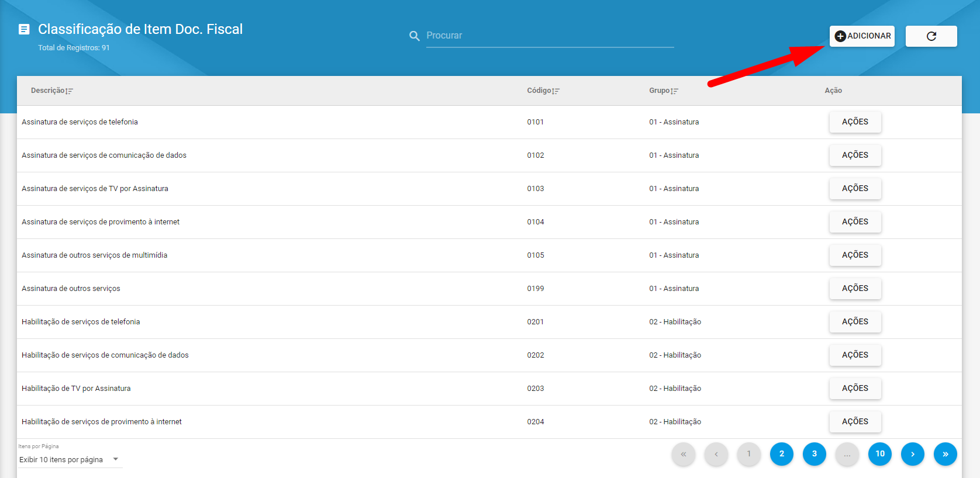Click the ADICIONAR plus circle icon
Viewport: 980px width, 478px height.
pyautogui.click(x=840, y=36)
